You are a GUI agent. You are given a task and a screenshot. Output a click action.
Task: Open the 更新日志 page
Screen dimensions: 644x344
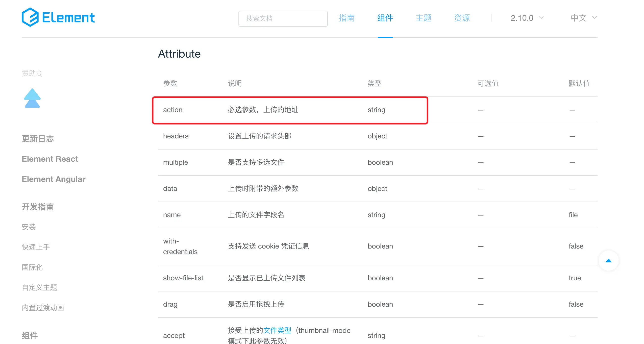pyautogui.click(x=38, y=138)
